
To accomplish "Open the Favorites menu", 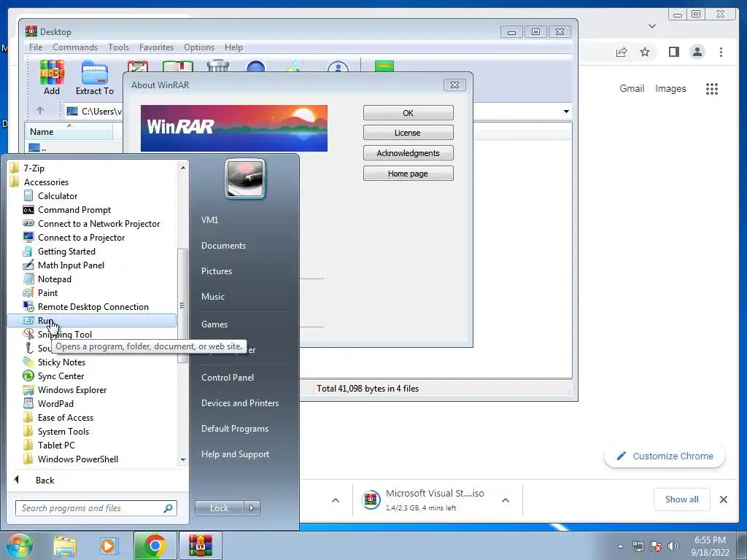I will pyautogui.click(x=156, y=47).
